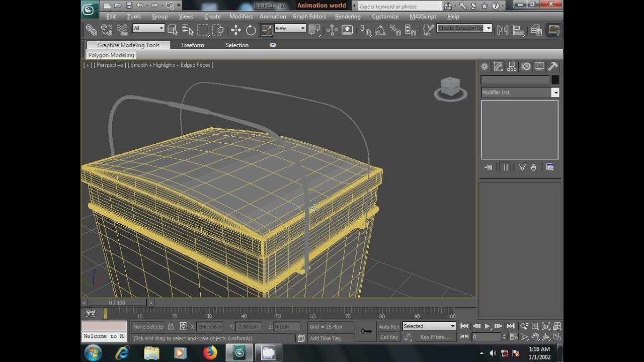Open the Graph Editors menu

pos(309,17)
